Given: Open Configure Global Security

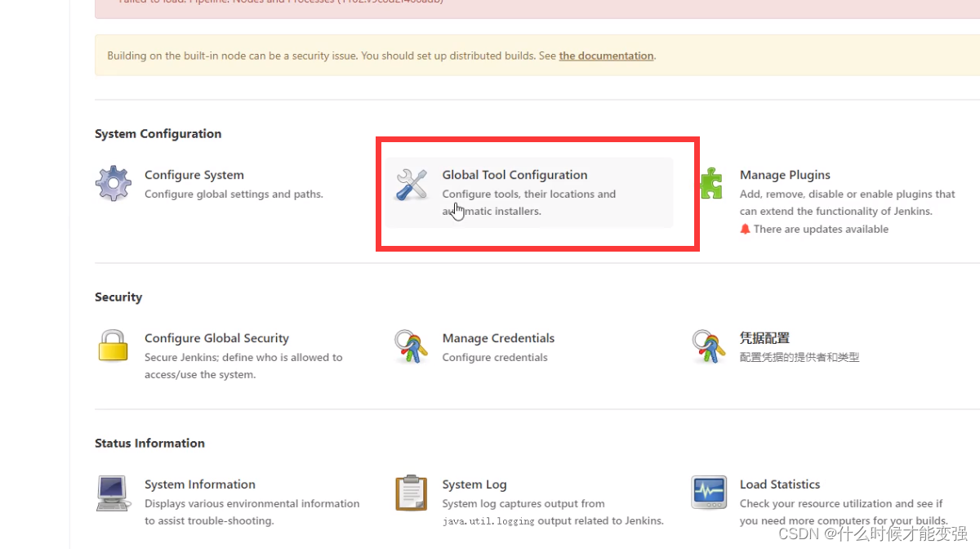Looking at the screenshot, I should 216,338.
